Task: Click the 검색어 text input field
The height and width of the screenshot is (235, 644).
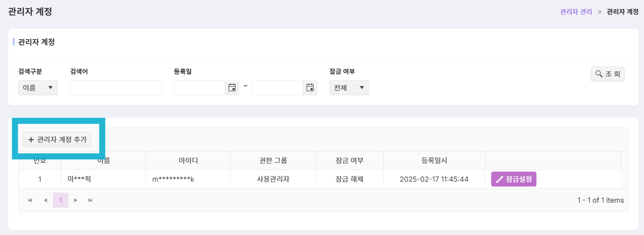Action: coord(116,88)
